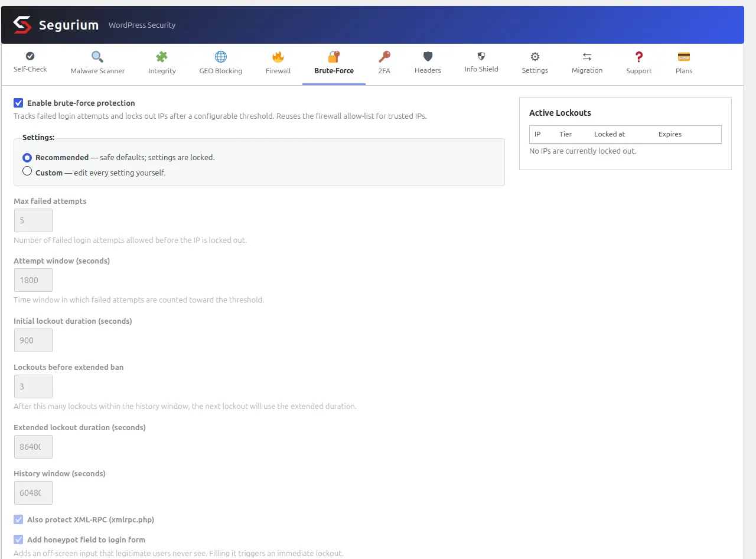Screen dimensions: 756x559
Task: Open Integrity puzzle piece icon
Action: coord(162,57)
